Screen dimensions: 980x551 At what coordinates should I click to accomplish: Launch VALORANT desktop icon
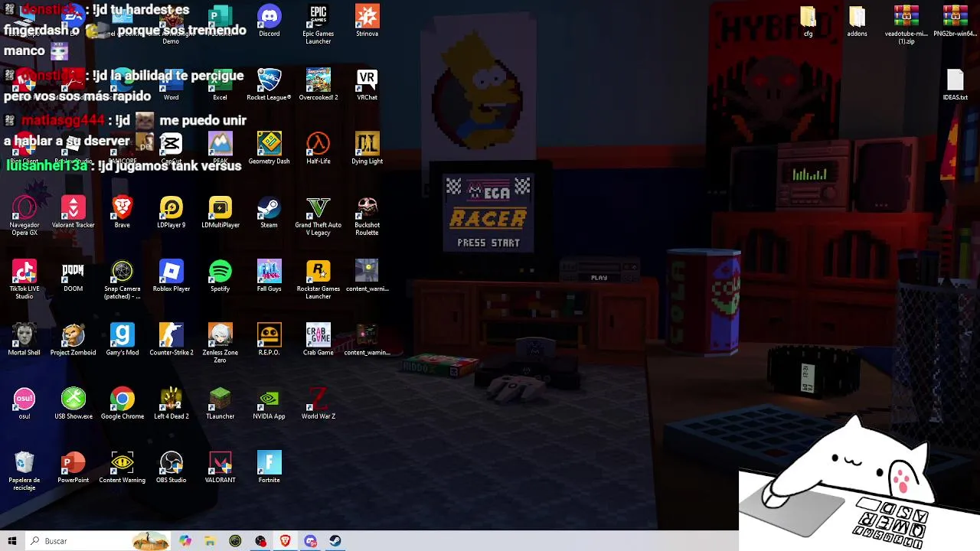220,467
